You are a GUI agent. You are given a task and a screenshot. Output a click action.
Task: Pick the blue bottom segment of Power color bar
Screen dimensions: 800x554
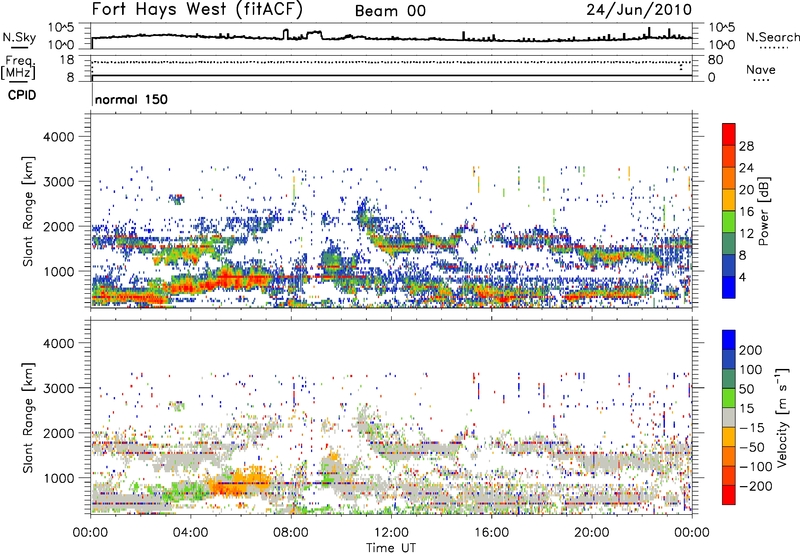click(x=729, y=287)
